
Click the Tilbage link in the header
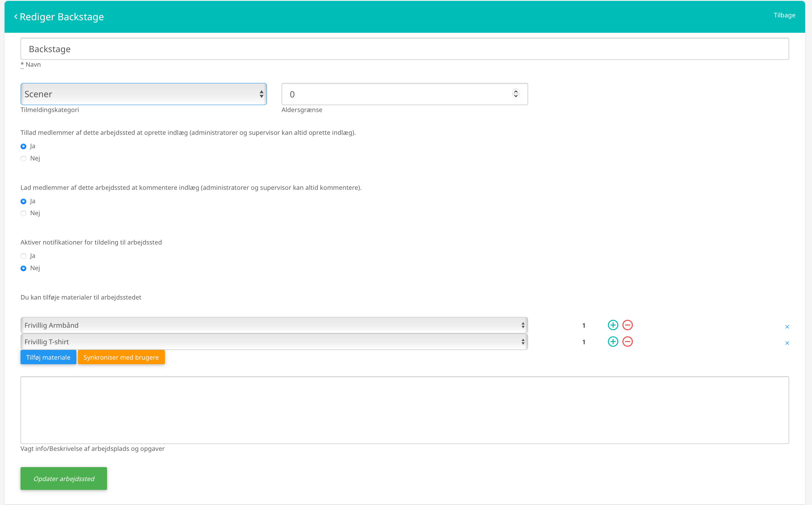pyautogui.click(x=784, y=15)
